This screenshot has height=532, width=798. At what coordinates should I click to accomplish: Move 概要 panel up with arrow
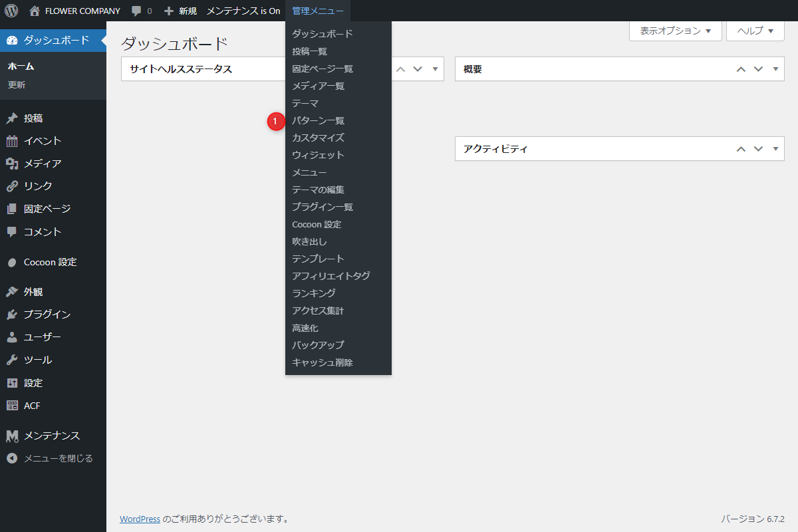(741, 69)
